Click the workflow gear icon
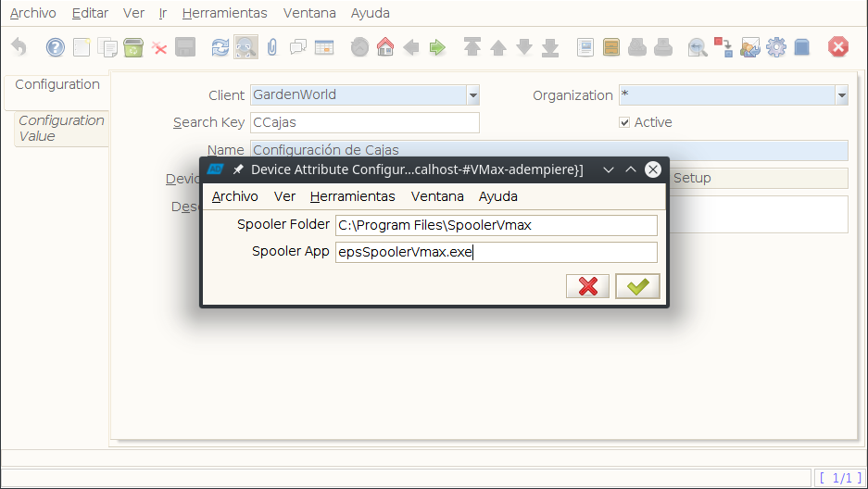Viewport: 868px width, 489px height. [776, 47]
